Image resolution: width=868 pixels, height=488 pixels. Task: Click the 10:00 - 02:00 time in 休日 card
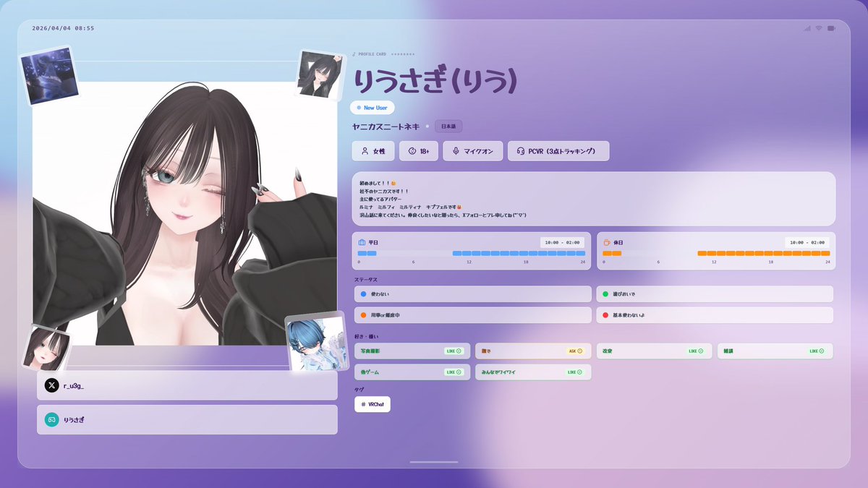tap(807, 242)
